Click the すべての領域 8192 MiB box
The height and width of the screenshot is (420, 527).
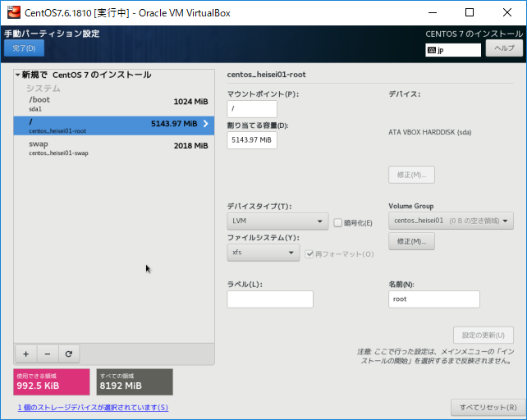[135, 381]
